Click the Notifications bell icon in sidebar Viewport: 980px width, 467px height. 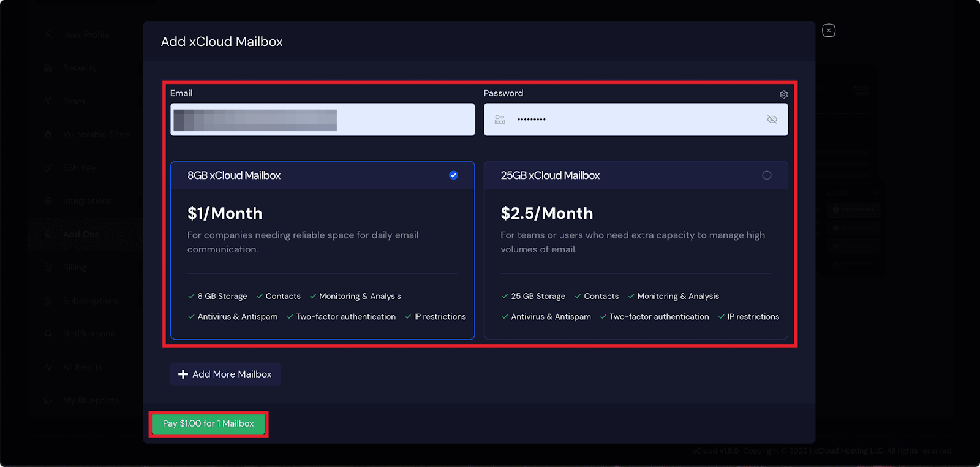click(48, 334)
